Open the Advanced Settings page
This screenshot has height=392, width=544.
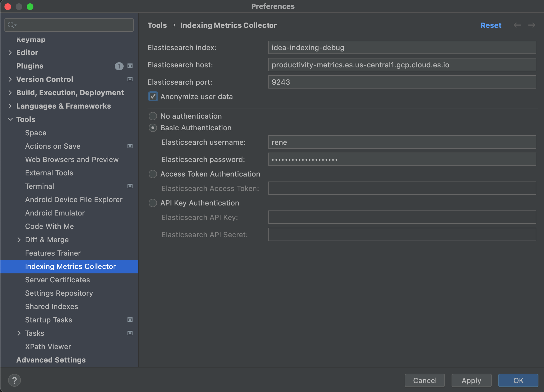[51, 360]
